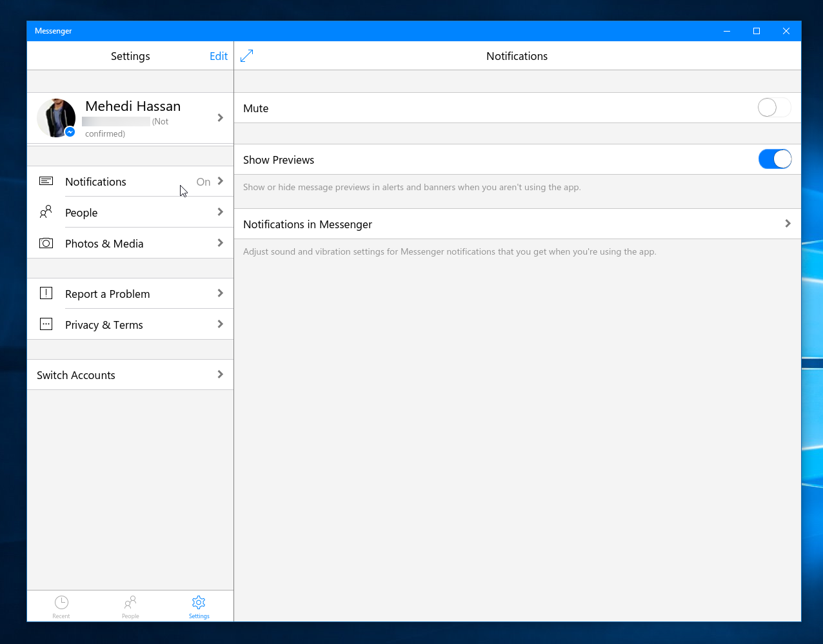Select Settings gear icon in bottom bar

coord(199,602)
